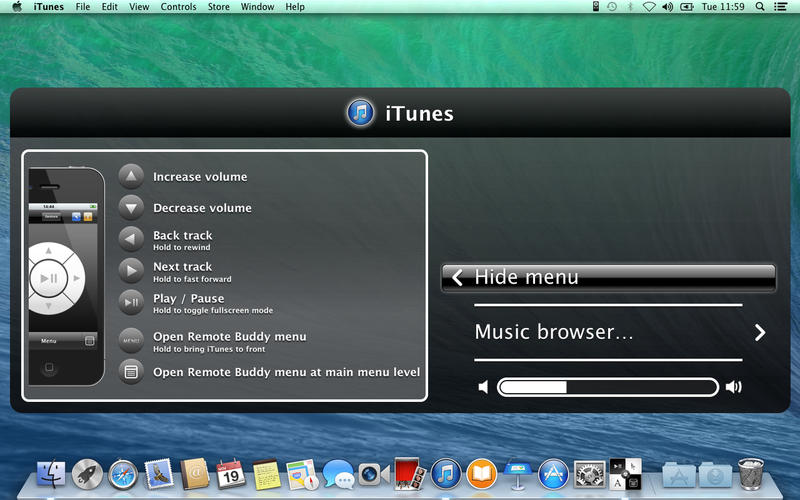Click the volume speaker icon in menu bar

[667, 7]
